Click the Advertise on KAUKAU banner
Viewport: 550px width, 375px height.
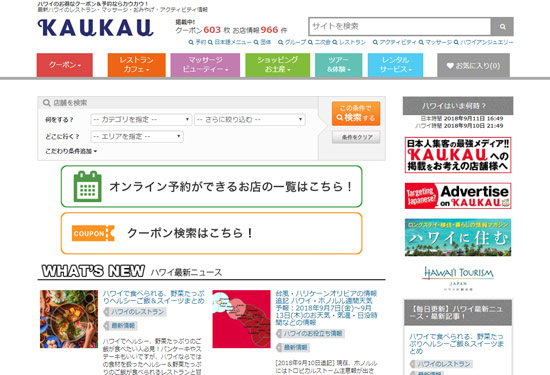[458, 196]
